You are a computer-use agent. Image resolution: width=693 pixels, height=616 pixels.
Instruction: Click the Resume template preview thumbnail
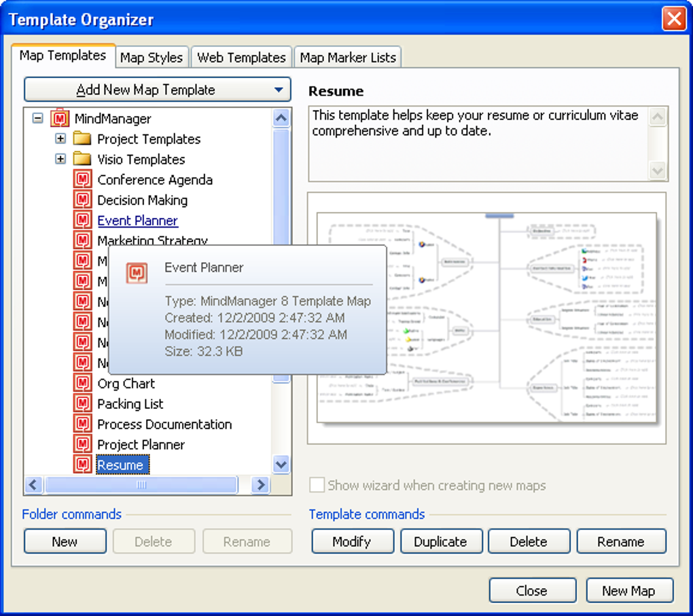point(486,318)
